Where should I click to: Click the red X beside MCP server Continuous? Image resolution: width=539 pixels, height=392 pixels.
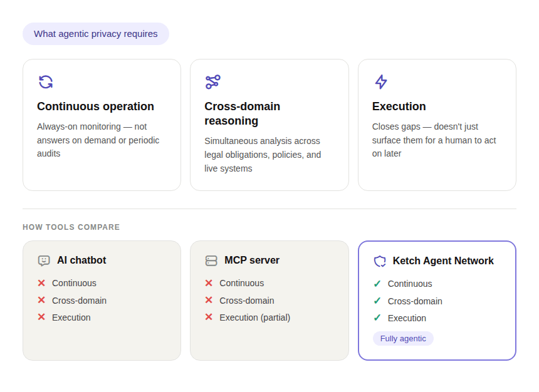click(209, 283)
